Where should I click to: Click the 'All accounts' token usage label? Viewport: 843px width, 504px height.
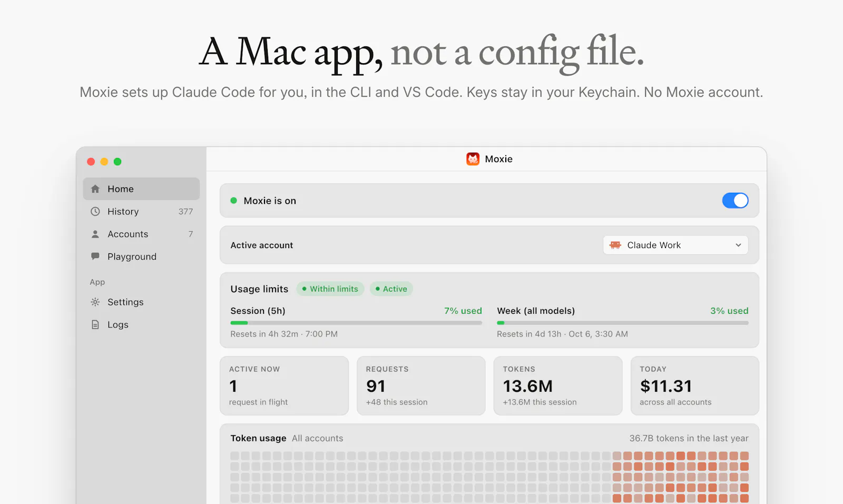[x=317, y=438]
